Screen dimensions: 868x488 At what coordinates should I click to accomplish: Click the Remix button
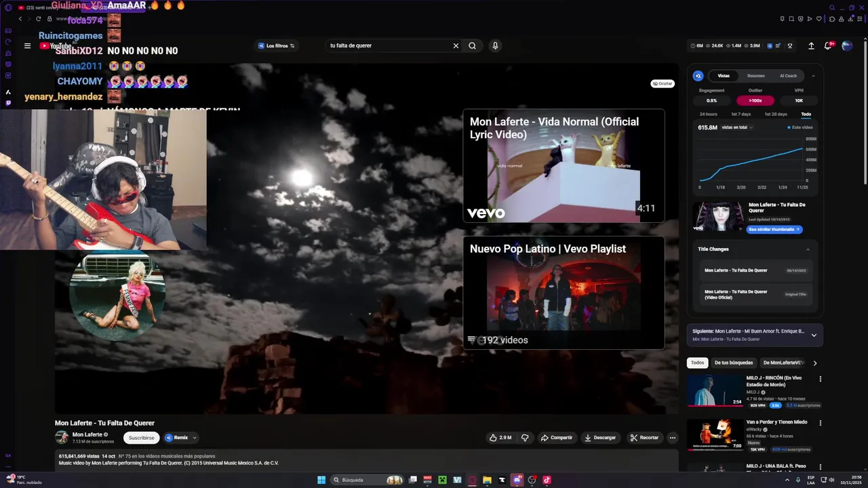(177, 438)
